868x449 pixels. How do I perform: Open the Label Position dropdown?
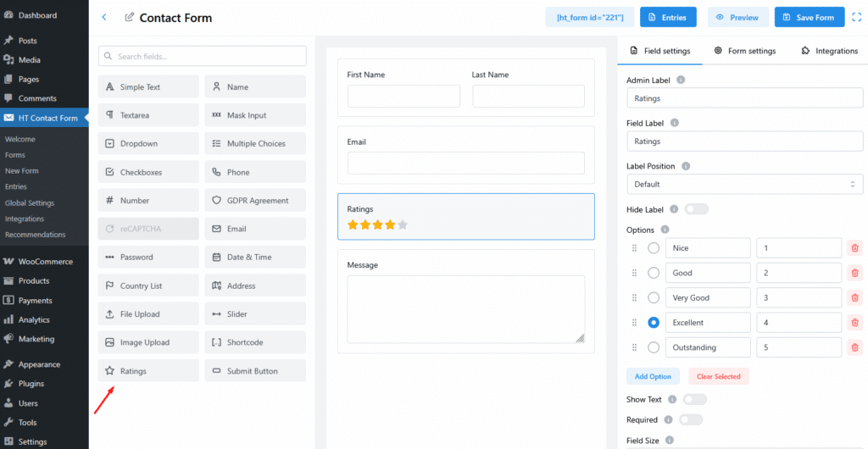tap(744, 184)
